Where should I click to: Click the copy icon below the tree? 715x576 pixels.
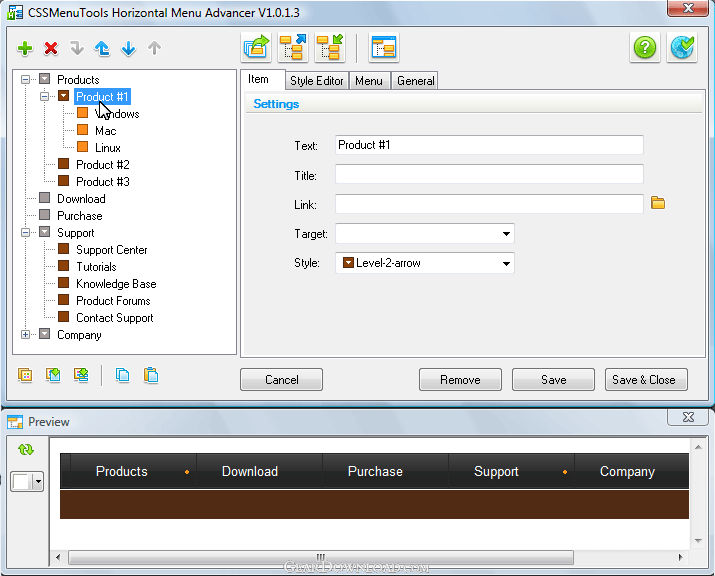pyautogui.click(x=123, y=375)
